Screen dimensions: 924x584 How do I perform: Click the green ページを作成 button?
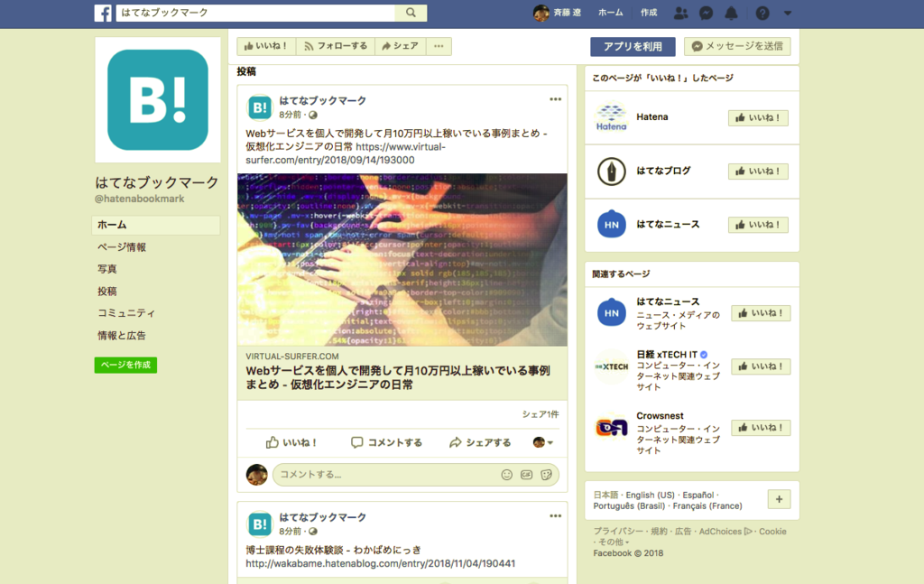pos(125,365)
